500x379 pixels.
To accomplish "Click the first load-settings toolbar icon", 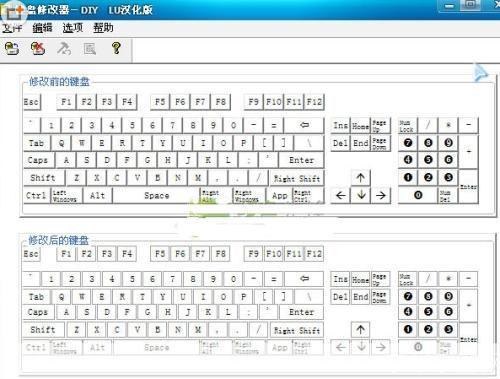I will (x=12, y=49).
